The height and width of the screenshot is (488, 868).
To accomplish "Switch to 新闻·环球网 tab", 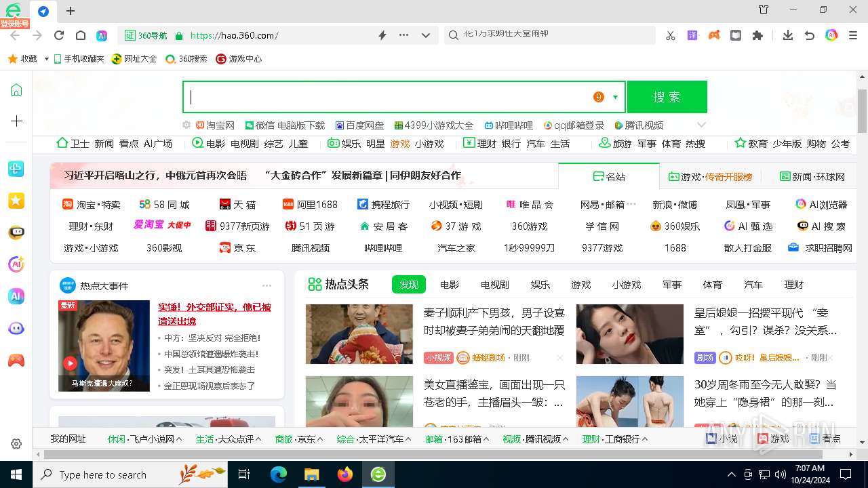I will [x=812, y=176].
